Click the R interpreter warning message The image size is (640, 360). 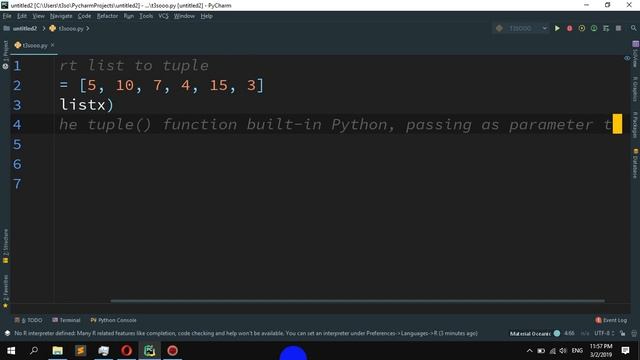tap(246, 333)
